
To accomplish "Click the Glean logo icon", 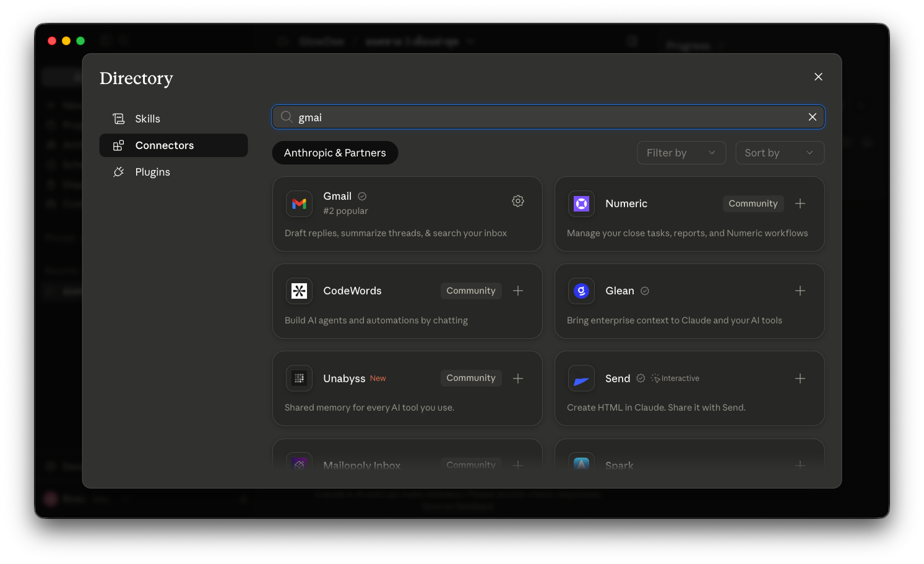I will [x=582, y=291].
